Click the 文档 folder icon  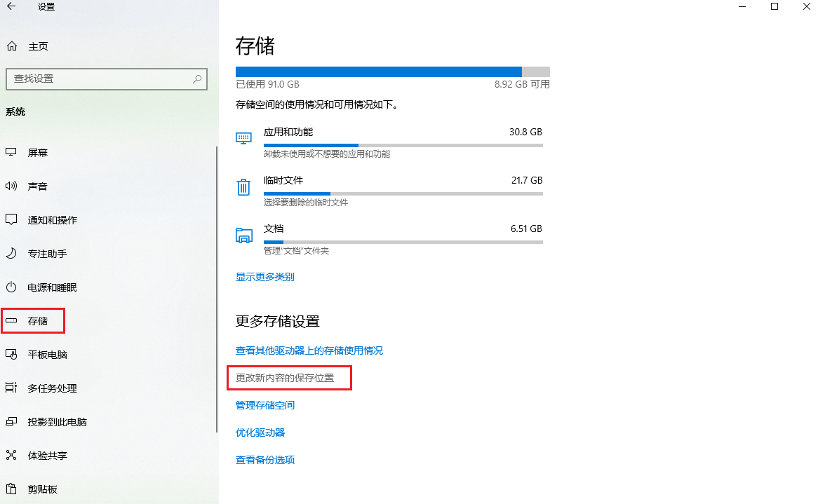[x=243, y=236]
